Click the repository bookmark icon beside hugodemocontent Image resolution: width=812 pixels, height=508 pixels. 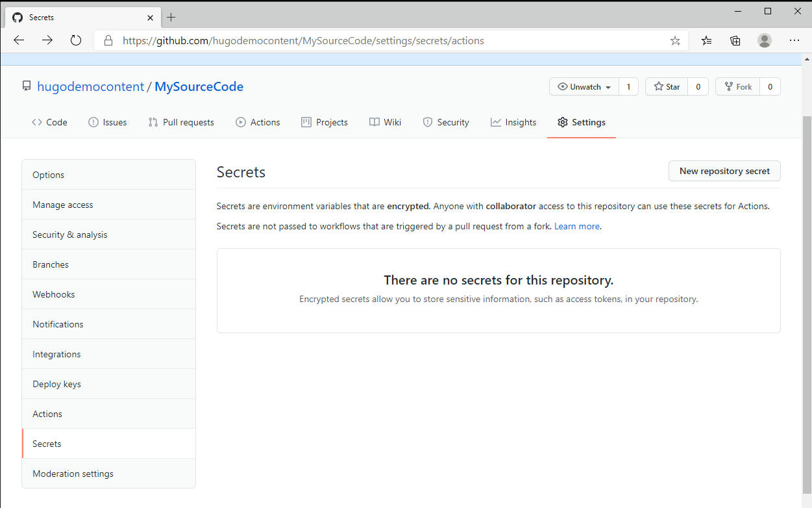(x=26, y=86)
